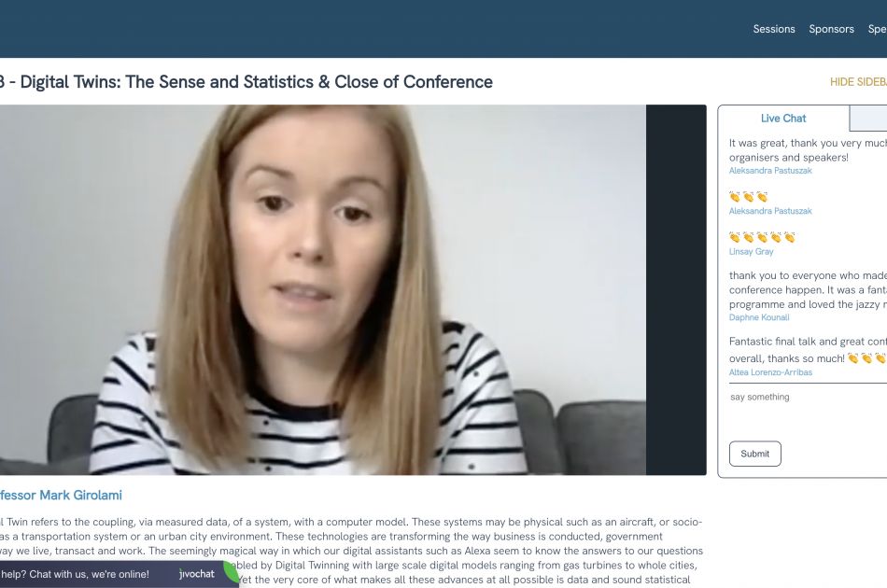Viewport: 887px width, 588px height.
Task: Switch to the Live Chat tab
Action: (x=783, y=119)
